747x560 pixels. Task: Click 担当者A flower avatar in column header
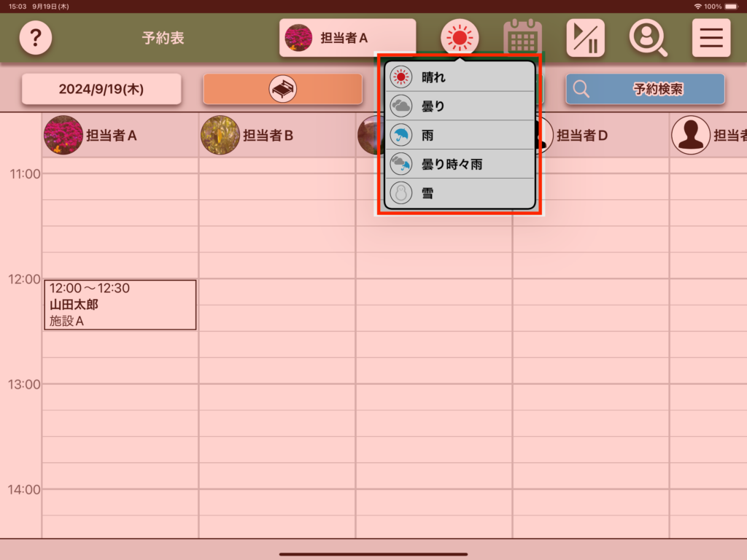pyautogui.click(x=63, y=135)
